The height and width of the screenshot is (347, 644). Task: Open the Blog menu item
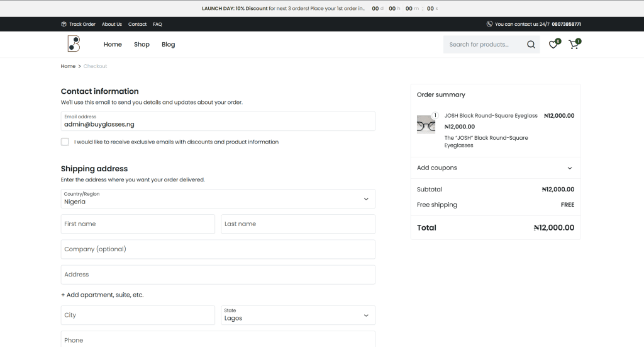168,45
